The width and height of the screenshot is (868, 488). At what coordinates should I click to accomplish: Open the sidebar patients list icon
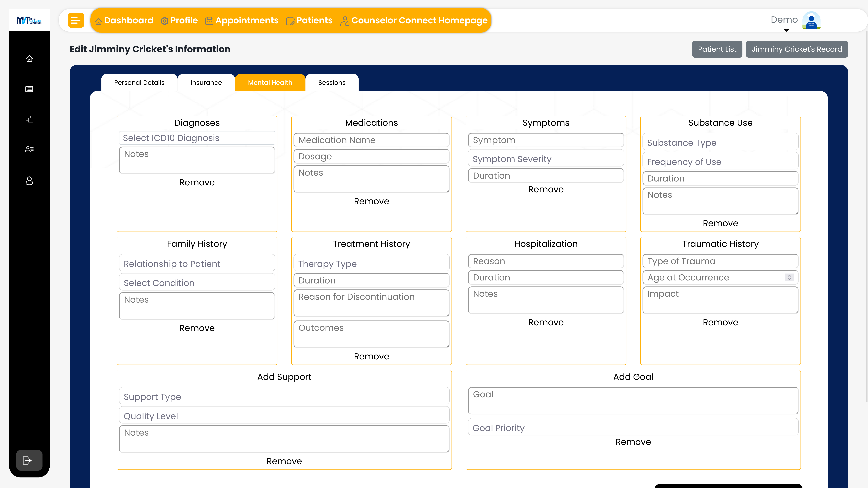click(29, 149)
